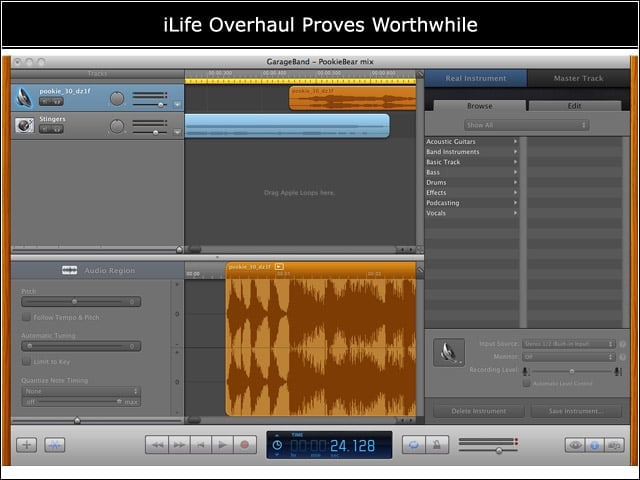Fast-forward the playhead
The image size is (640, 480).
(x=179, y=444)
